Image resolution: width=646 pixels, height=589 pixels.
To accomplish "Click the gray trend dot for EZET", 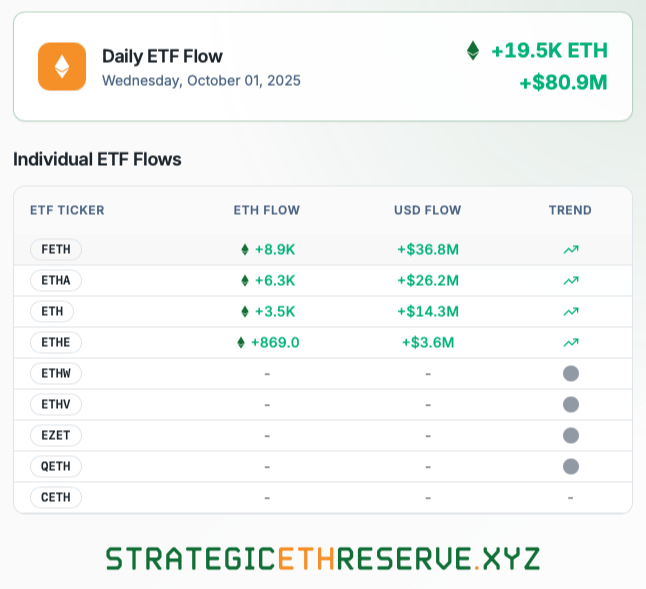I will (571, 435).
